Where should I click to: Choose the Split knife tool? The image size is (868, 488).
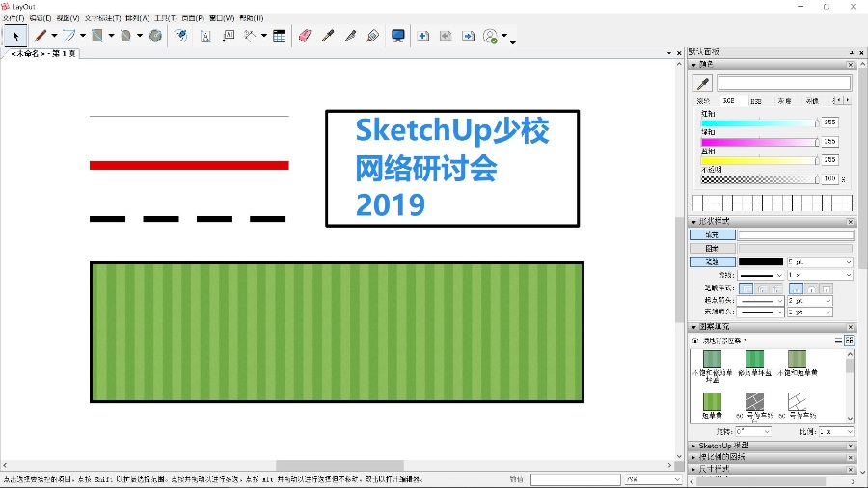(350, 36)
